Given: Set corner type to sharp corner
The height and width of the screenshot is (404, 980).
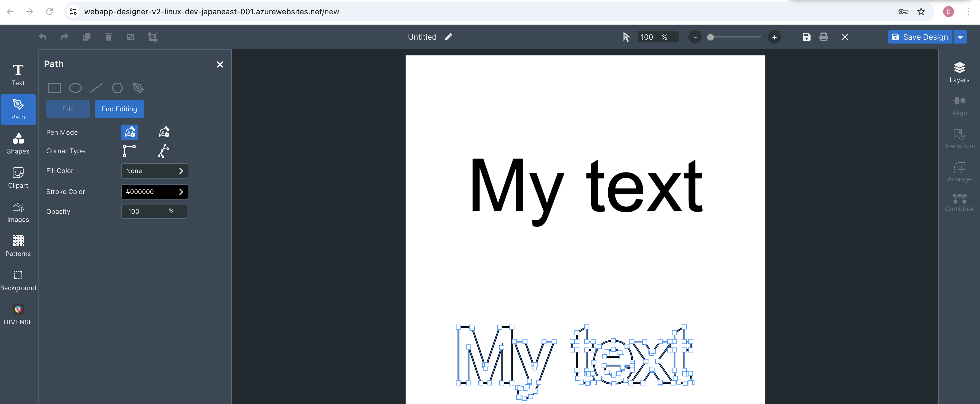Looking at the screenshot, I should click(x=129, y=151).
